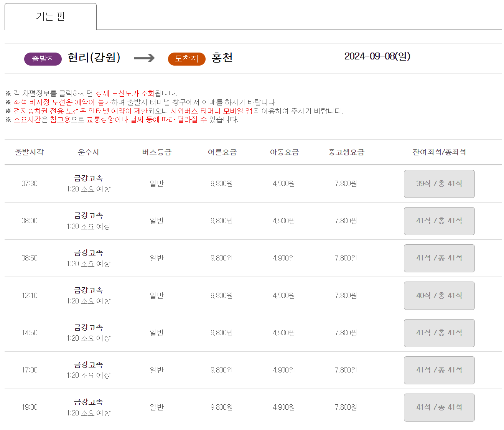
Task: Click 일반 bus grade in 17:00 row
Action: click(157, 370)
